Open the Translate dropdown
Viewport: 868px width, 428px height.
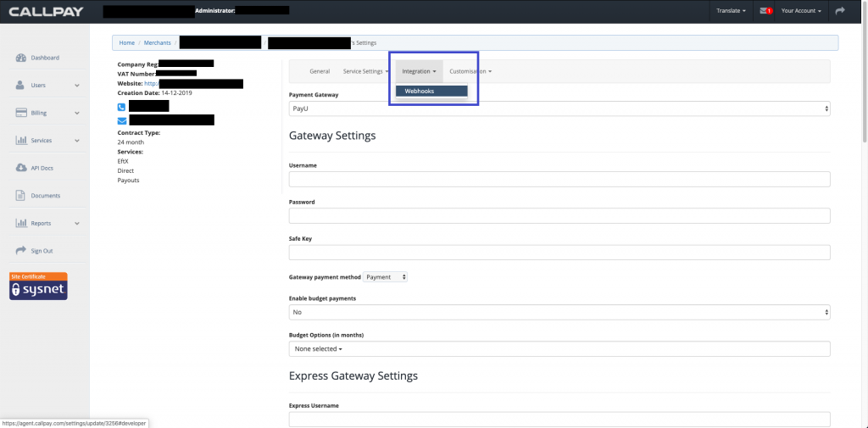point(731,10)
